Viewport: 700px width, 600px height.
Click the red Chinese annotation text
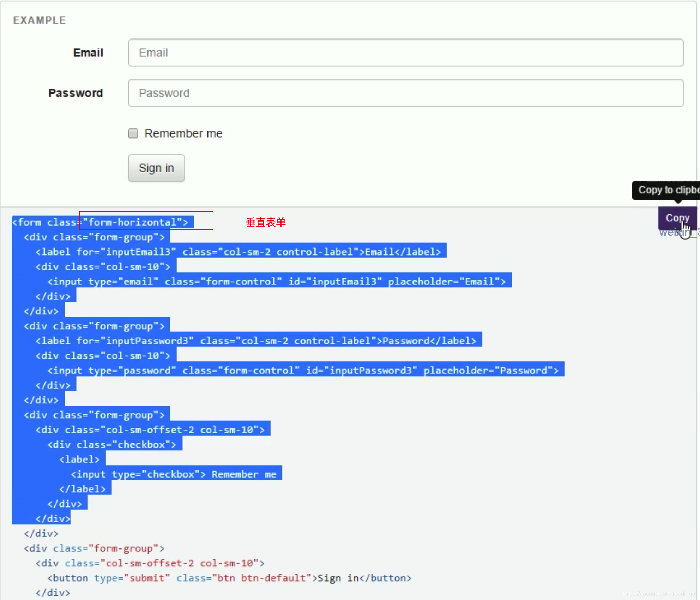pyautogui.click(x=266, y=222)
